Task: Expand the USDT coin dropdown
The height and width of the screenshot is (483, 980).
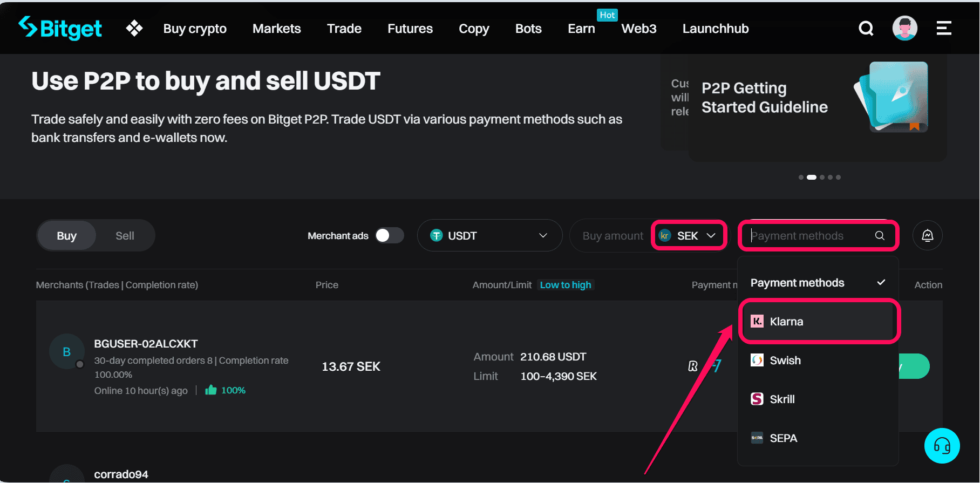Action: click(x=490, y=236)
